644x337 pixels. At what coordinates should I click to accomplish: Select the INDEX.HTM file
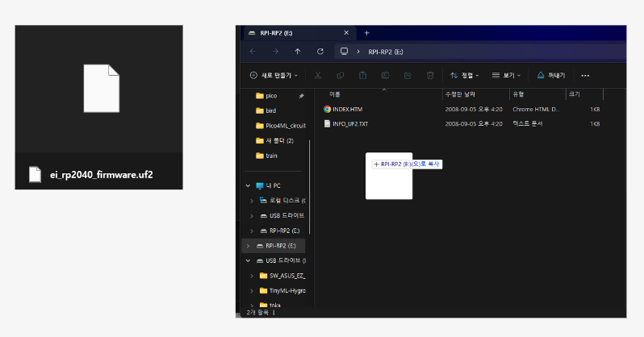[348, 109]
